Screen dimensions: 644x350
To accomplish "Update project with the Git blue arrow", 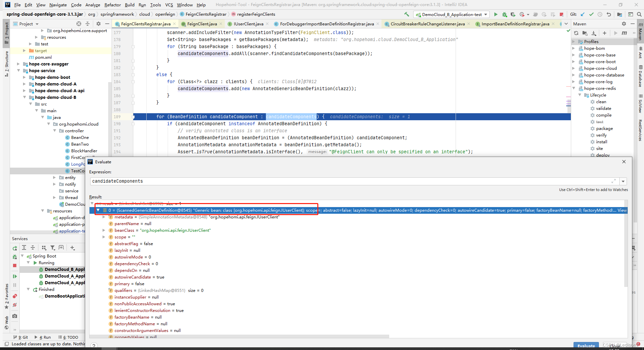I will 583,14.
